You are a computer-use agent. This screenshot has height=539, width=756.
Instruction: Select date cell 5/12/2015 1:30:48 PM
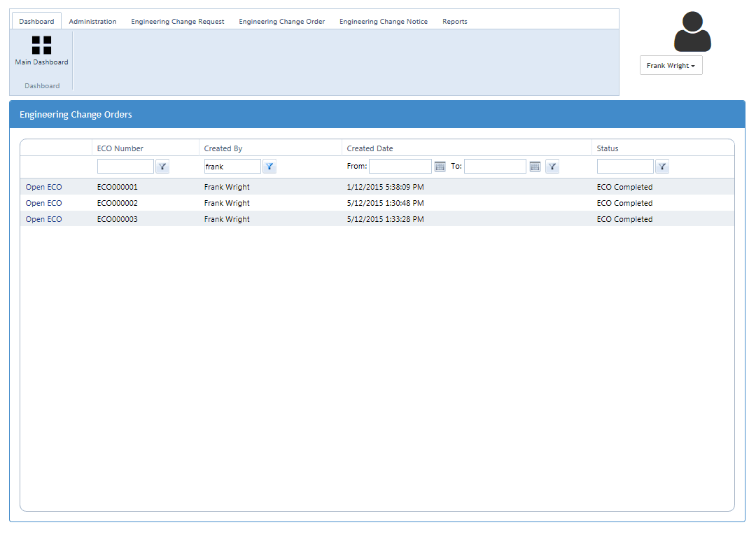(x=385, y=203)
